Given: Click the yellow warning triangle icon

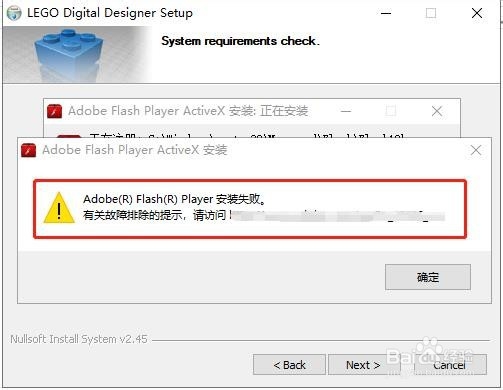Looking at the screenshot, I should [x=59, y=208].
